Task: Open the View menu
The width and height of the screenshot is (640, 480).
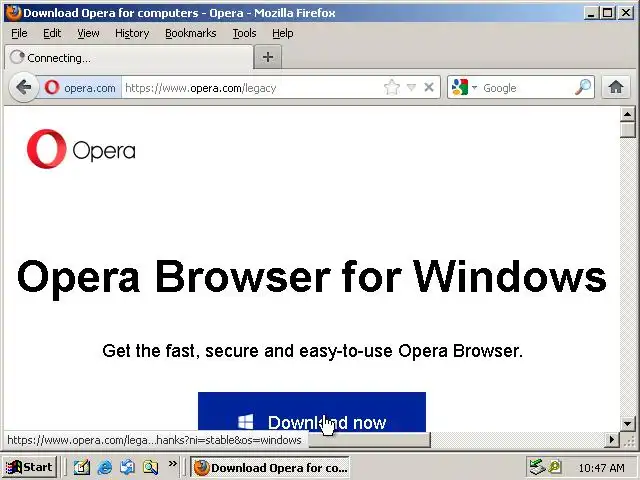Action: [88, 33]
